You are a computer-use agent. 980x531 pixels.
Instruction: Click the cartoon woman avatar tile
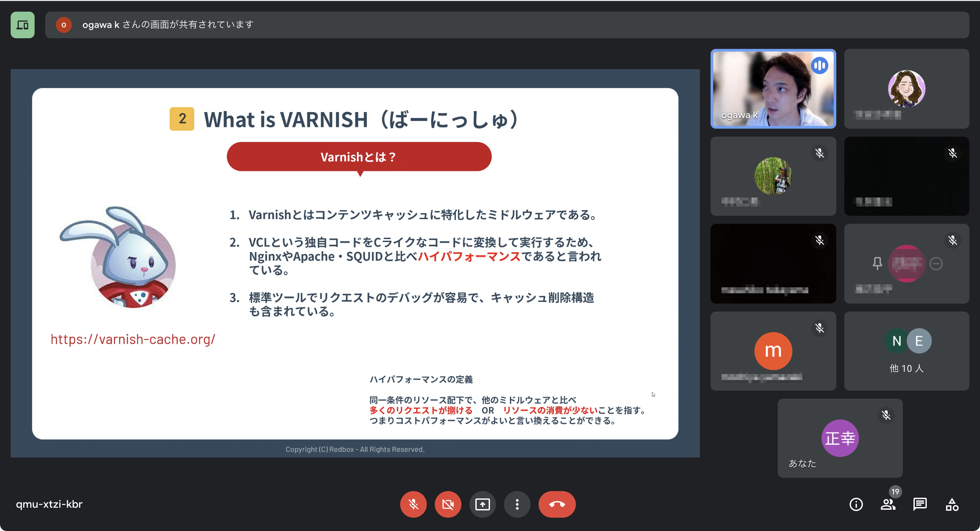point(906,89)
